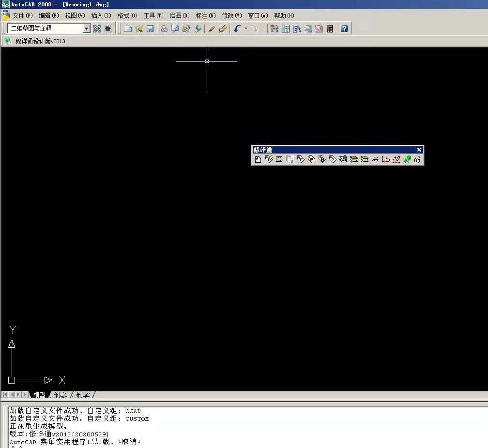Open the Tool Palettes window icon

click(x=297, y=29)
